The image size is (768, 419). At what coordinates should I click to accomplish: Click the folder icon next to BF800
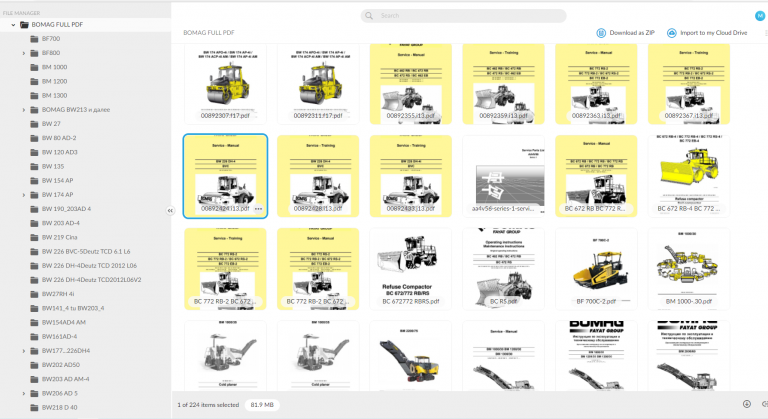(34, 53)
